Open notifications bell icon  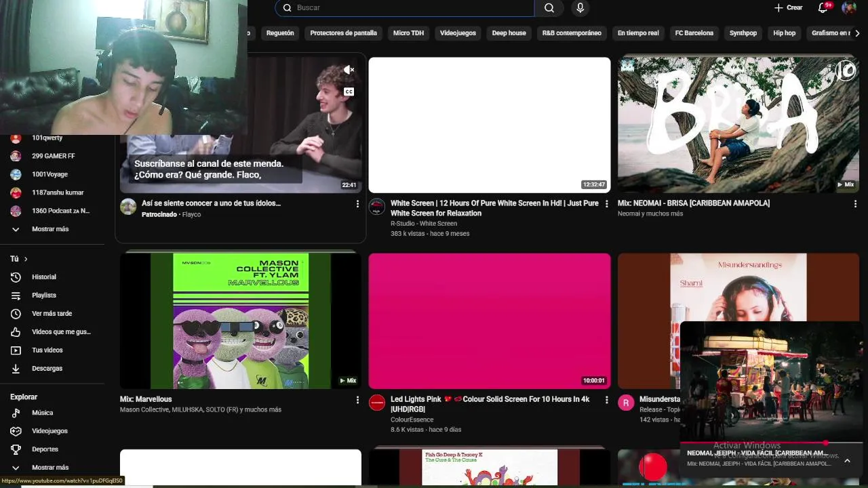click(823, 8)
